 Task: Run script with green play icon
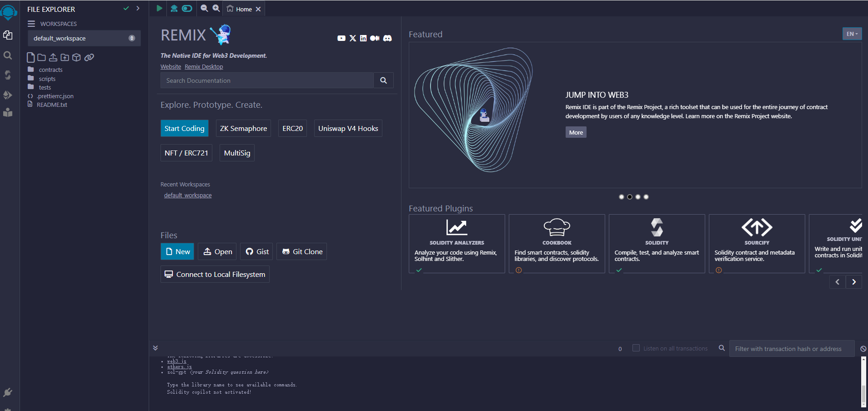pyautogui.click(x=159, y=8)
